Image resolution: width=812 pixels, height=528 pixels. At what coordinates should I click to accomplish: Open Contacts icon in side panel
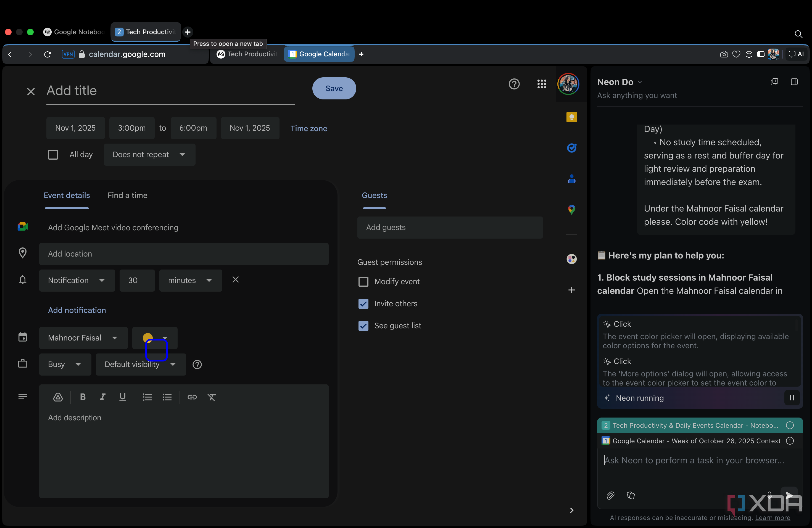(x=571, y=179)
